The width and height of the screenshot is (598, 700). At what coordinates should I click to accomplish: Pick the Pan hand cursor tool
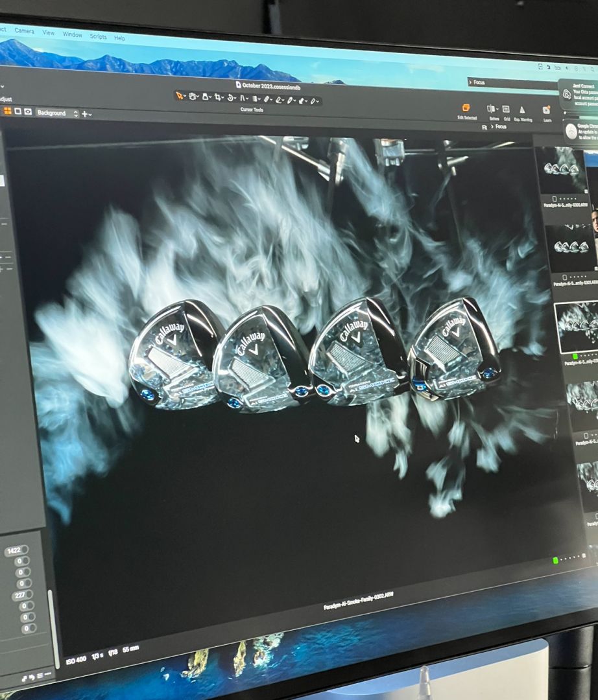[x=193, y=97]
